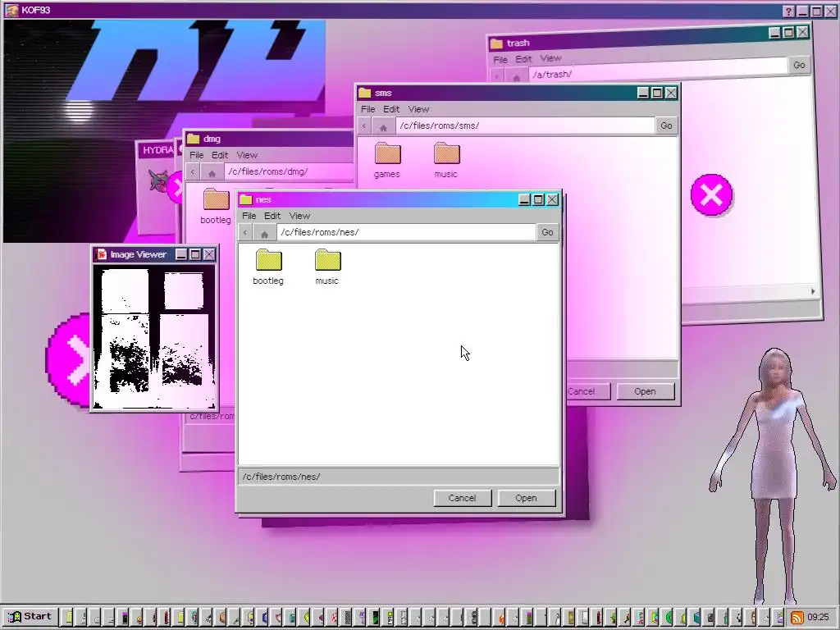Click the taskbar clock showing 09:25
840x630 pixels.
tap(818, 617)
